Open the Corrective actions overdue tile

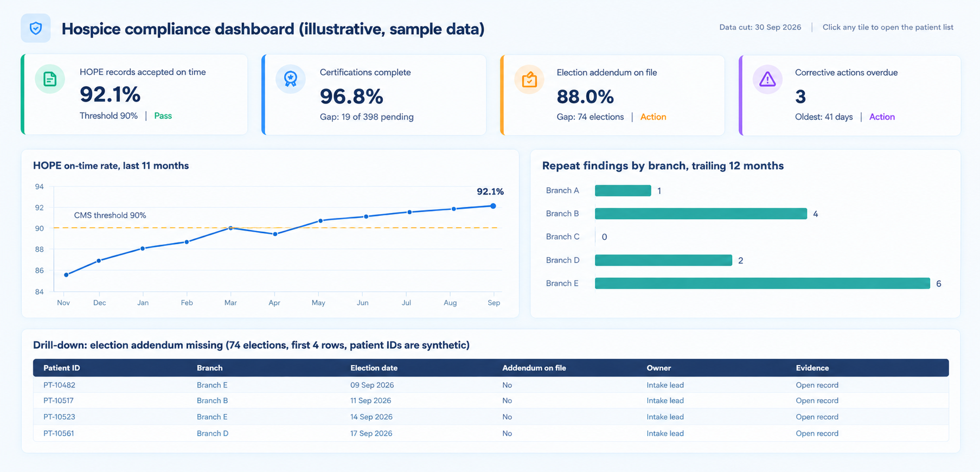850,95
